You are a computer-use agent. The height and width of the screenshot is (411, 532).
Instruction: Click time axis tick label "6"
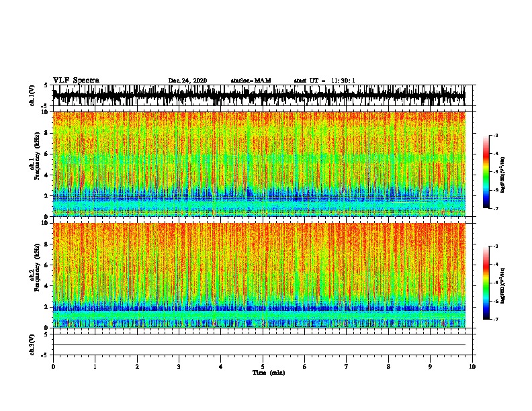305,367
